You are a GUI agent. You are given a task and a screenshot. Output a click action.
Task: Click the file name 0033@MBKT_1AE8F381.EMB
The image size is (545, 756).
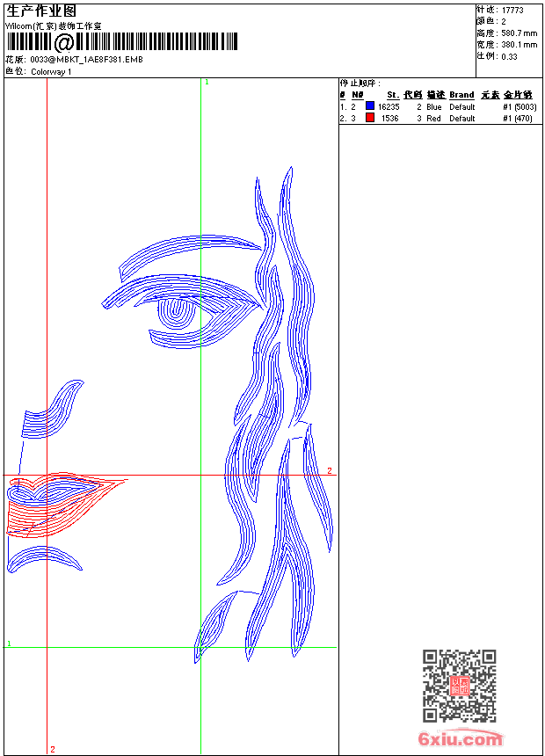pos(86,60)
